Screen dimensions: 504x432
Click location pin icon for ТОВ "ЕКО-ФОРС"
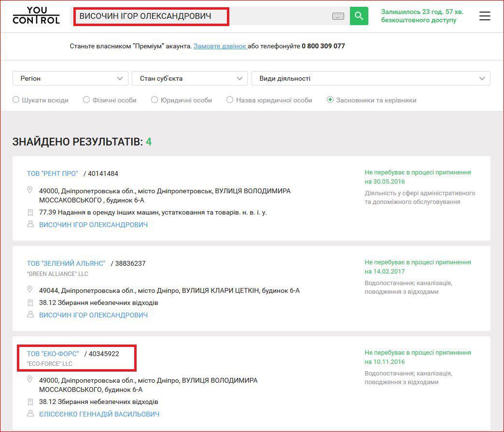(29, 379)
